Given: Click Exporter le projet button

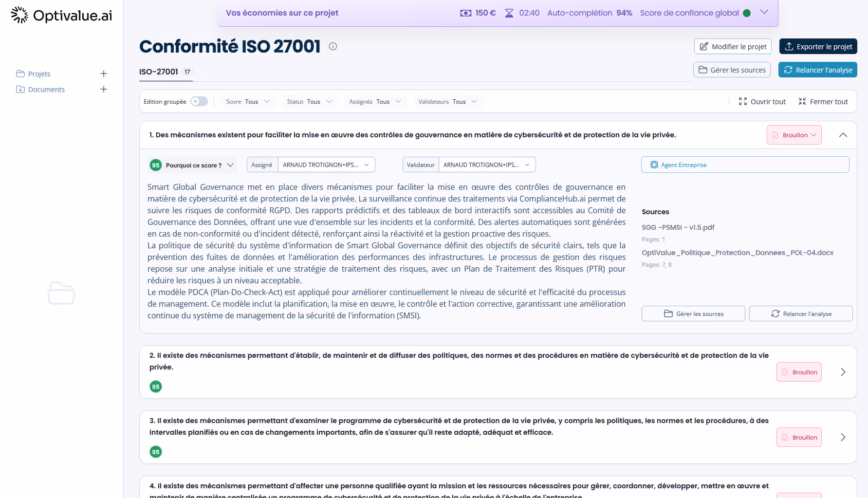Looking at the screenshot, I should (818, 46).
